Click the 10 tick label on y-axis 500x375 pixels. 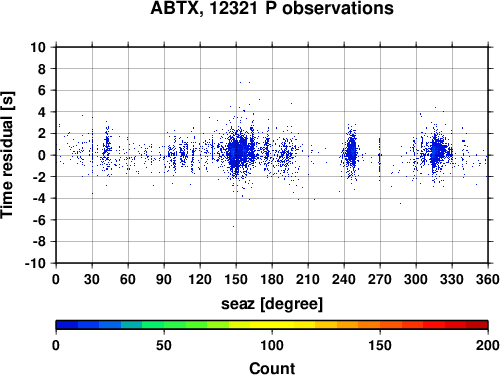(38, 47)
